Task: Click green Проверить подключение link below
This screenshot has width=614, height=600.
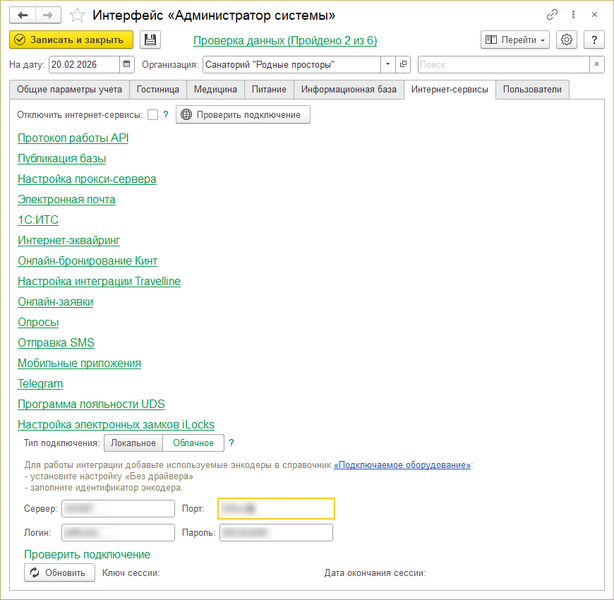Action: click(87, 555)
